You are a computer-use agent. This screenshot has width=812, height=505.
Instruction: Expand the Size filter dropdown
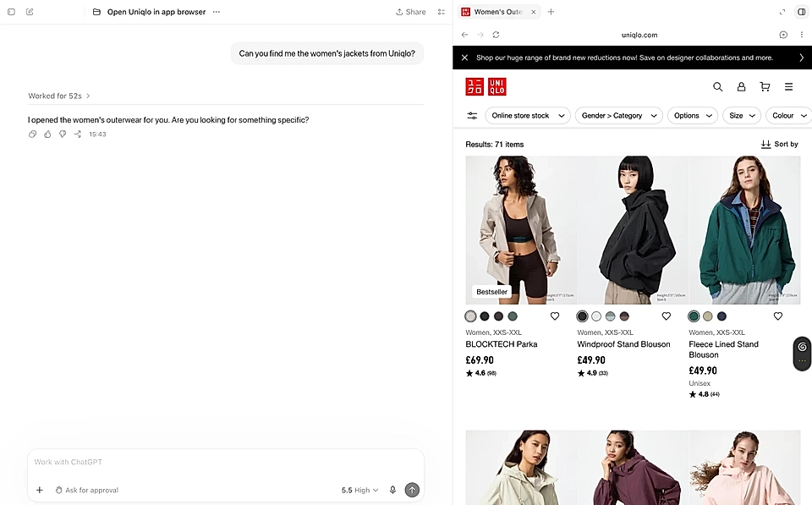tap(742, 116)
